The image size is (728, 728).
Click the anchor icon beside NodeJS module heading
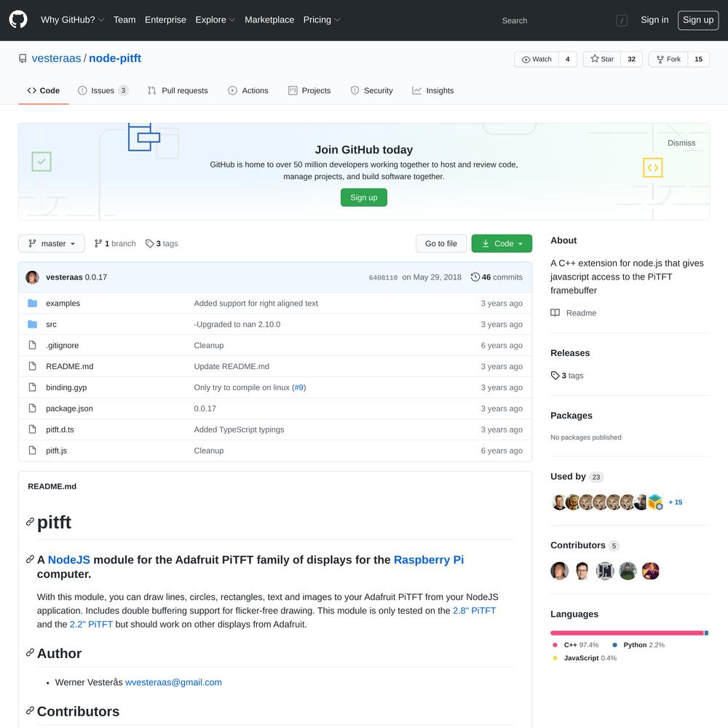pos(30,559)
